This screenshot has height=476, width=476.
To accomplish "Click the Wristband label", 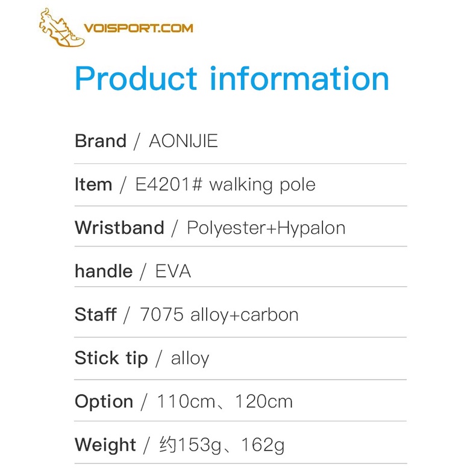I will point(120,228).
